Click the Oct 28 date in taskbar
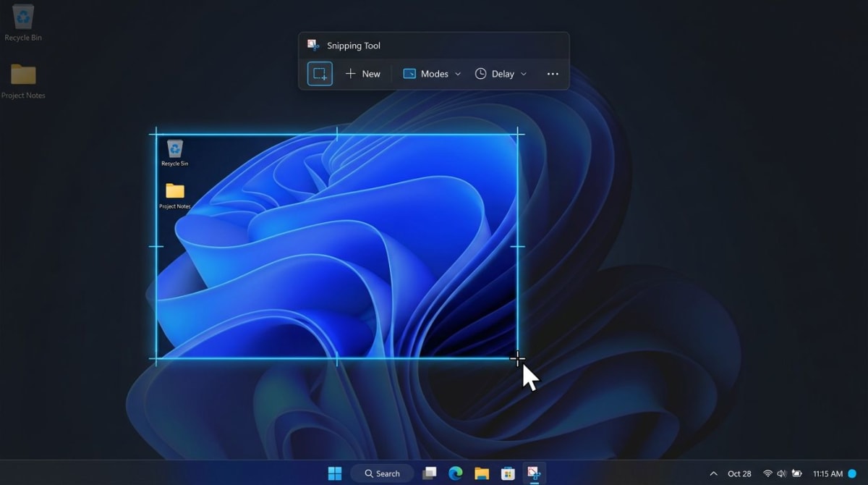Viewport: 868px width, 485px height. [739, 473]
